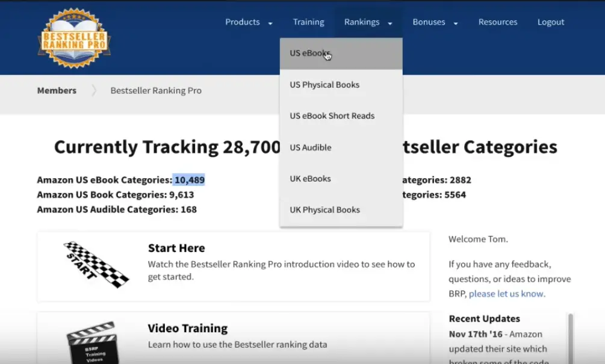Click Amazon US Book Categories: 9,613 text
The height and width of the screenshot is (364, 605).
tap(116, 195)
